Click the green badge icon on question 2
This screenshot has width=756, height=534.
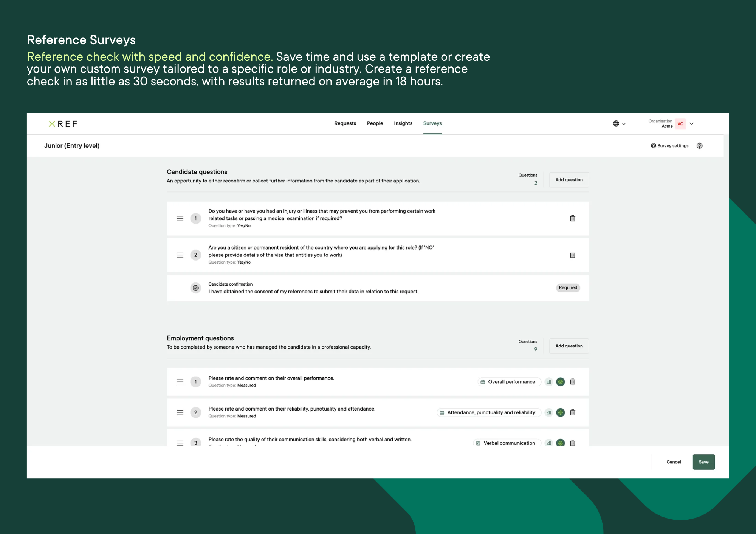561,412
